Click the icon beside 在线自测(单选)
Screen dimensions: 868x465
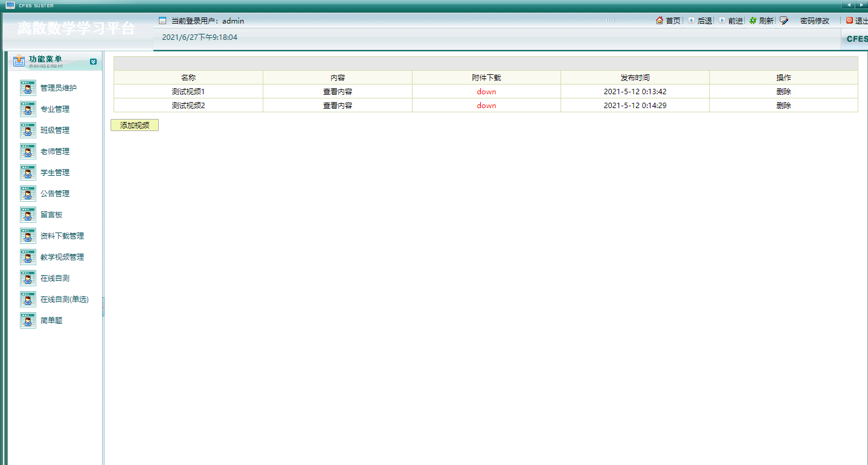(x=28, y=300)
